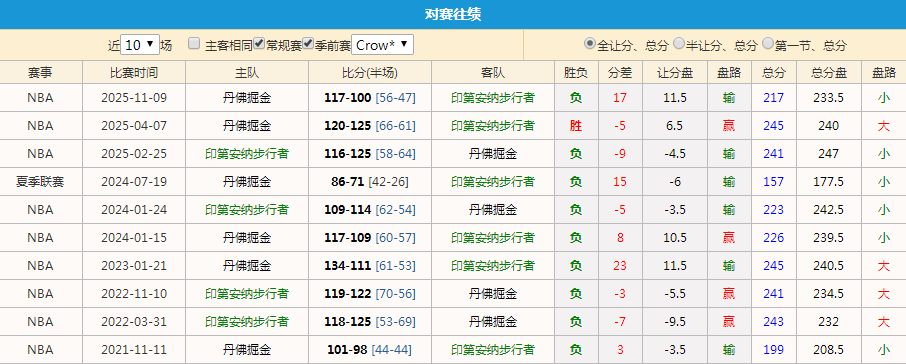Screen dimensions: 906x364
Task: Click the point difference 23
Action: pos(620,266)
